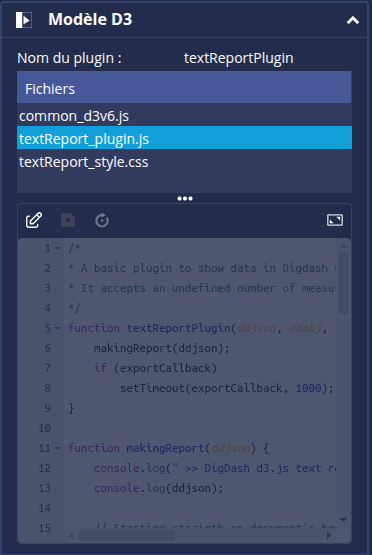Viewport: 372px width, 555px height.
Task: Click the vertical scrollbar thumb
Action: (x=343, y=283)
